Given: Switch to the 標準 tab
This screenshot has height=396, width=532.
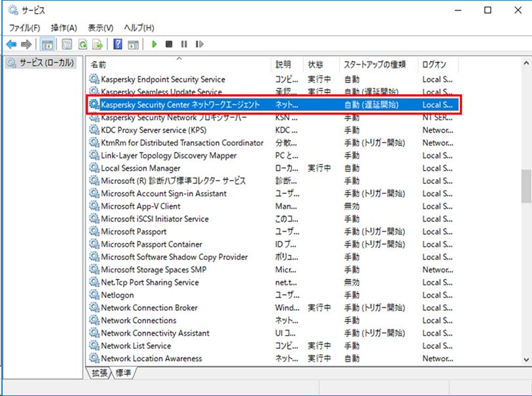Looking at the screenshot, I should [x=123, y=373].
